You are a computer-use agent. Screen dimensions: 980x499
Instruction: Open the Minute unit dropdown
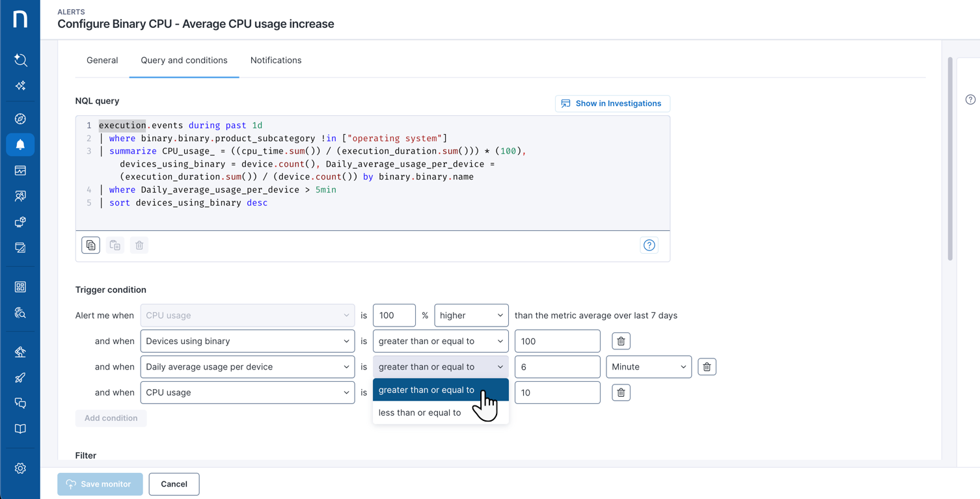(x=648, y=367)
